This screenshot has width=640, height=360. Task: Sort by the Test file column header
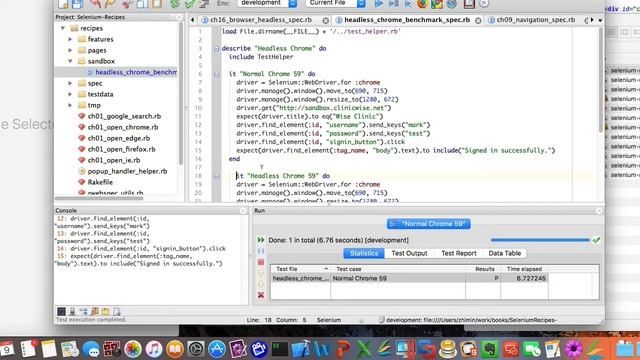click(x=300, y=269)
